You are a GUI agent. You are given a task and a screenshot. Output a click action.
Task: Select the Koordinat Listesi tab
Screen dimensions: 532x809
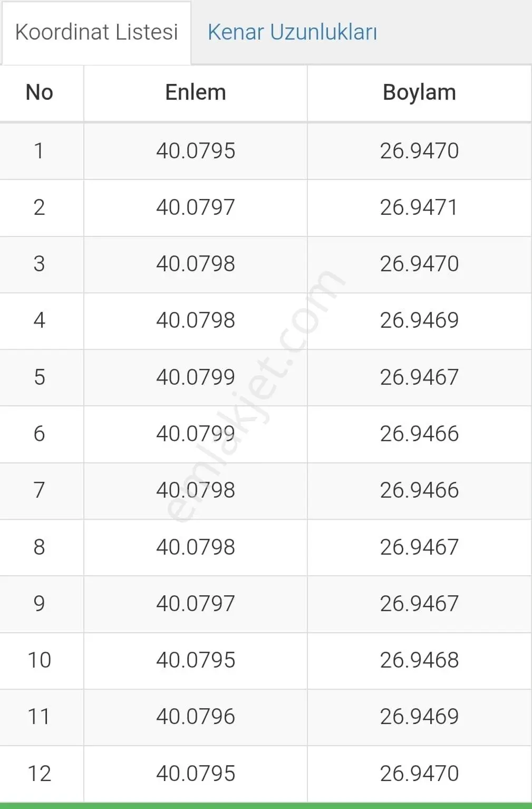96,32
